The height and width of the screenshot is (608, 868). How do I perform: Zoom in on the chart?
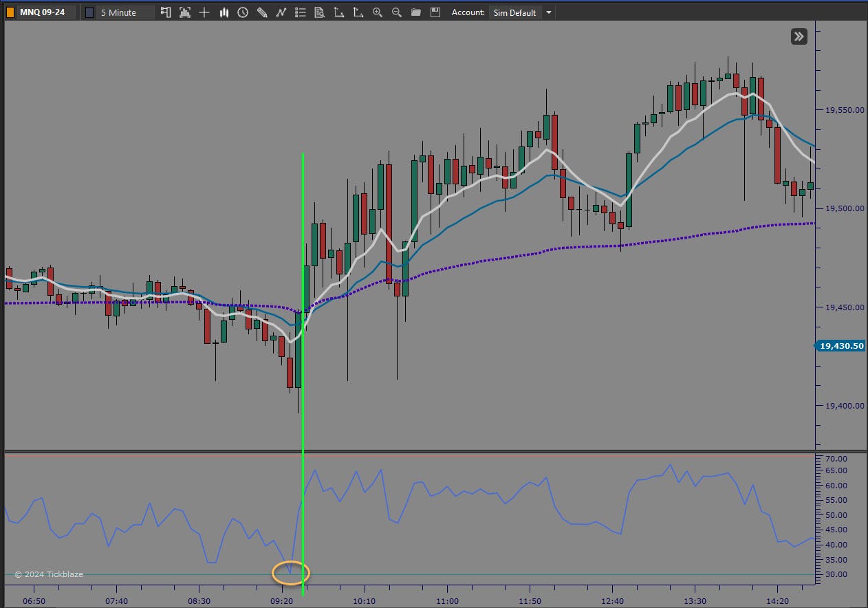(x=377, y=12)
